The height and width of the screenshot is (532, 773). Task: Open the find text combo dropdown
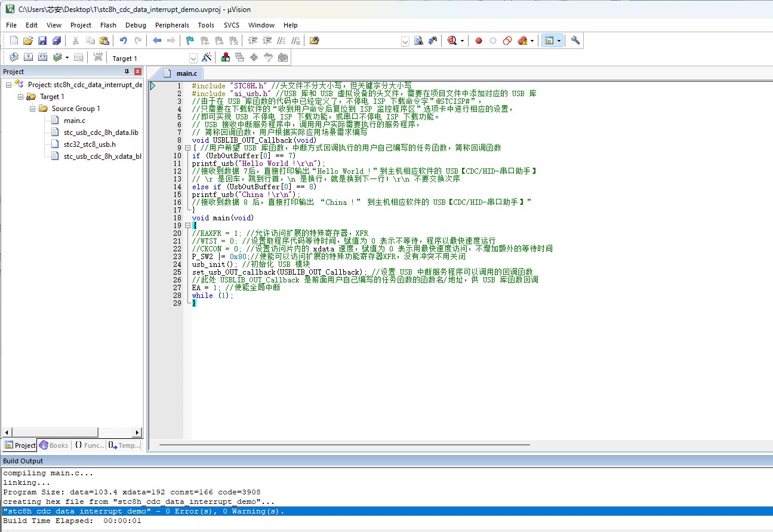[x=405, y=41]
